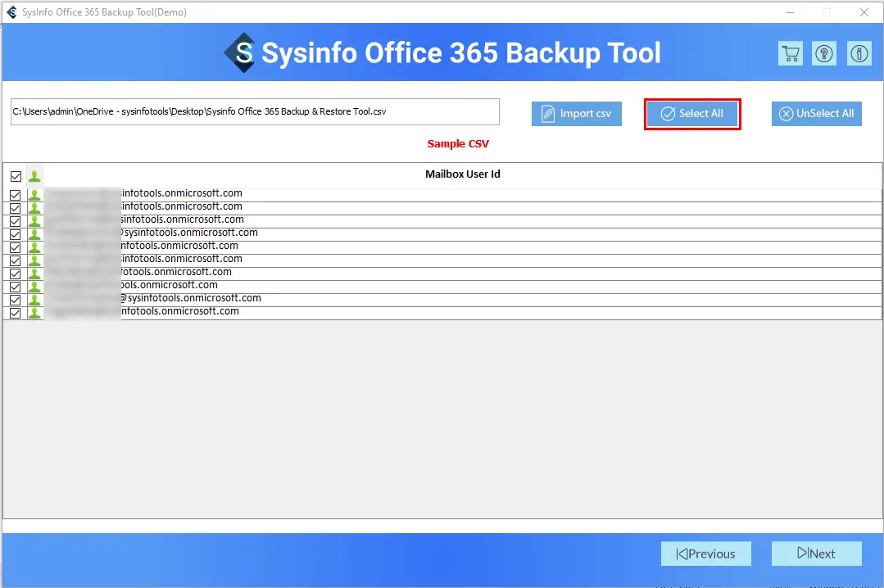
Task: Minimize the SysInfo Backup Tool window
Action: pos(790,11)
